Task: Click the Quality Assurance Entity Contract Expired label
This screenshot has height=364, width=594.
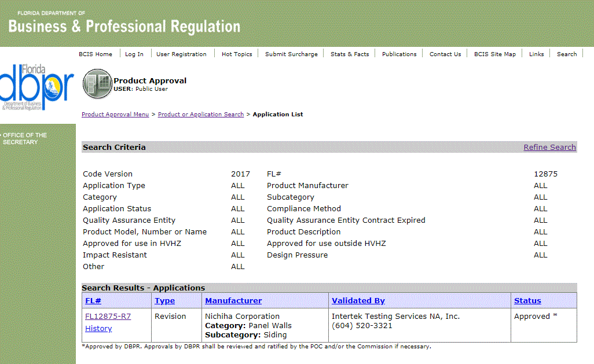Action: [346, 220]
